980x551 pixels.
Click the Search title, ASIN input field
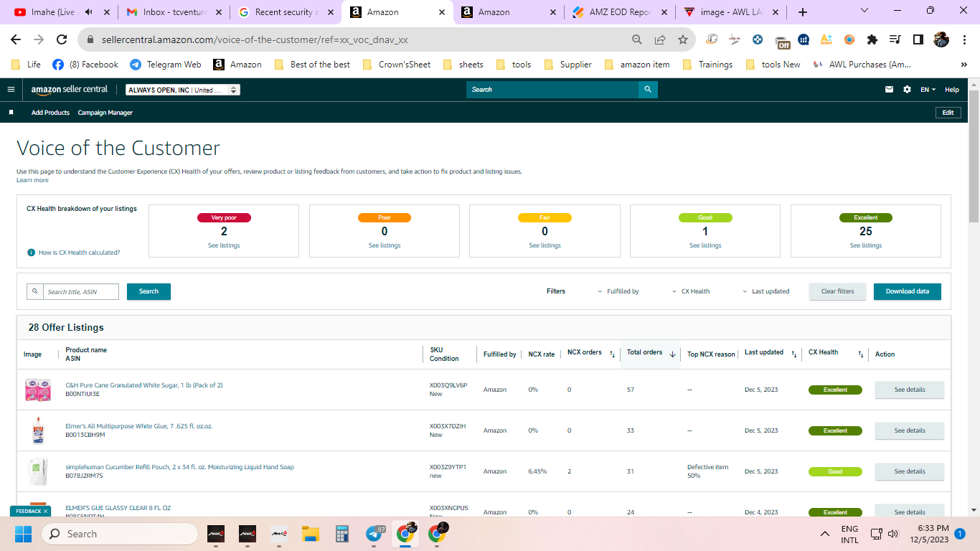pyautogui.click(x=80, y=291)
